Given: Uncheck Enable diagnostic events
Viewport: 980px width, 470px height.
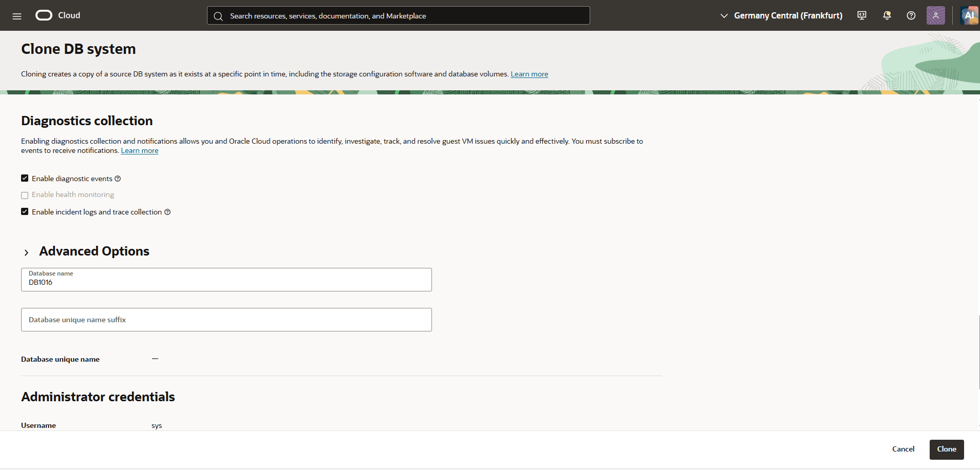Looking at the screenshot, I should click(25, 178).
